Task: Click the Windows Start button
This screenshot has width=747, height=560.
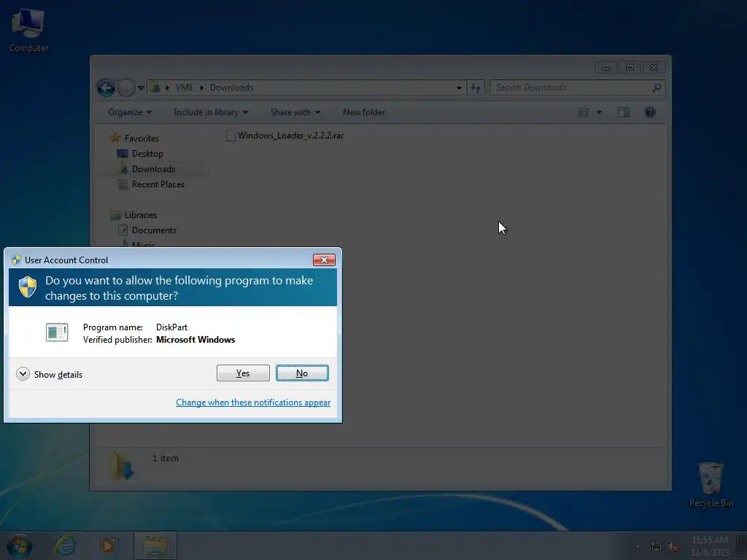Action: click(19, 545)
